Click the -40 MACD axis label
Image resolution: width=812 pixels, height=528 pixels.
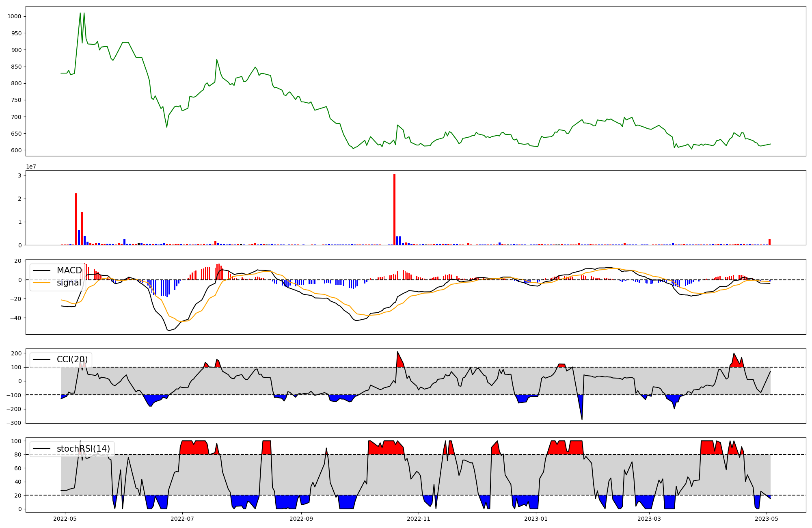click(15, 318)
